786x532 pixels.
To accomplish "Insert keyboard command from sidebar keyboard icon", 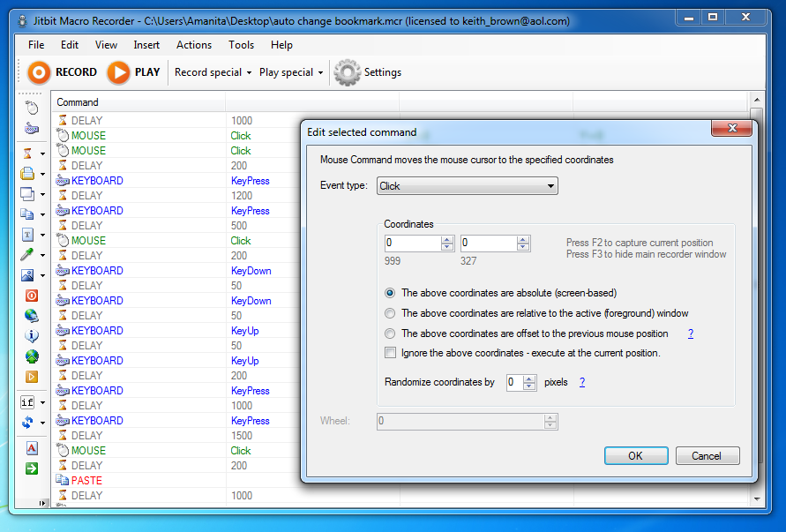I will tap(32, 128).
